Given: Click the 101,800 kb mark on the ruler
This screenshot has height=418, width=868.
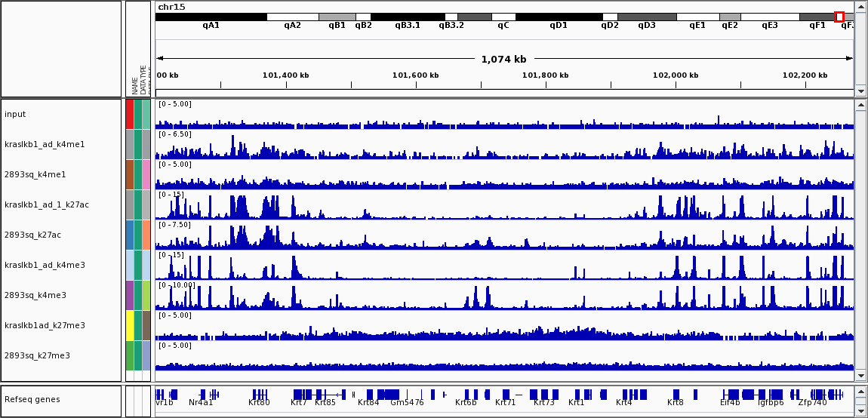Looking at the screenshot, I should 545,75.
